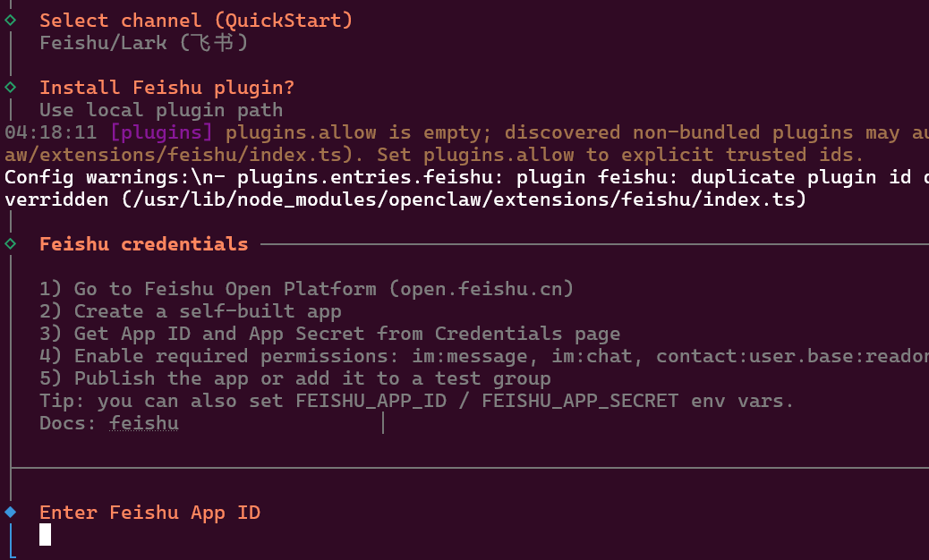Viewport: 929px width, 560px height.
Task: Click the green diamond beside Select channel
Action: 10,20
